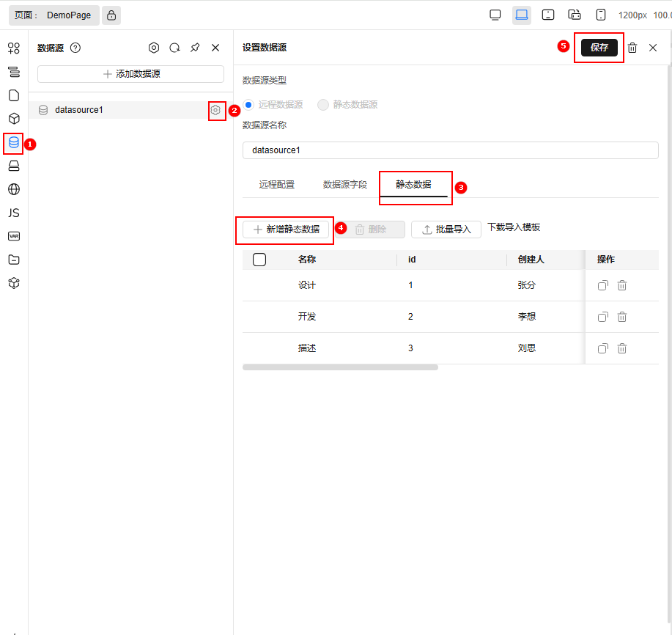Switch to mobile device preview icon

[601, 15]
